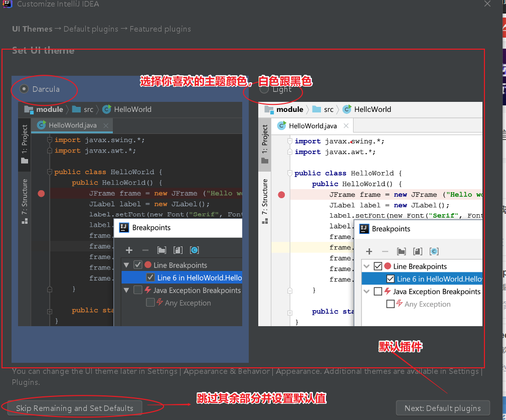Click red breakpoint dot in Darcula gutter
The image size is (506, 420).
coord(41,193)
